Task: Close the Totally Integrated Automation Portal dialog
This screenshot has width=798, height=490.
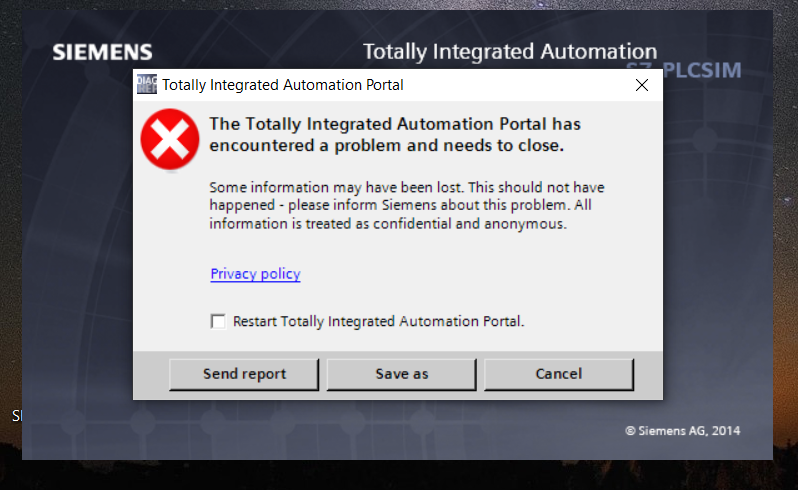Action: click(642, 85)
